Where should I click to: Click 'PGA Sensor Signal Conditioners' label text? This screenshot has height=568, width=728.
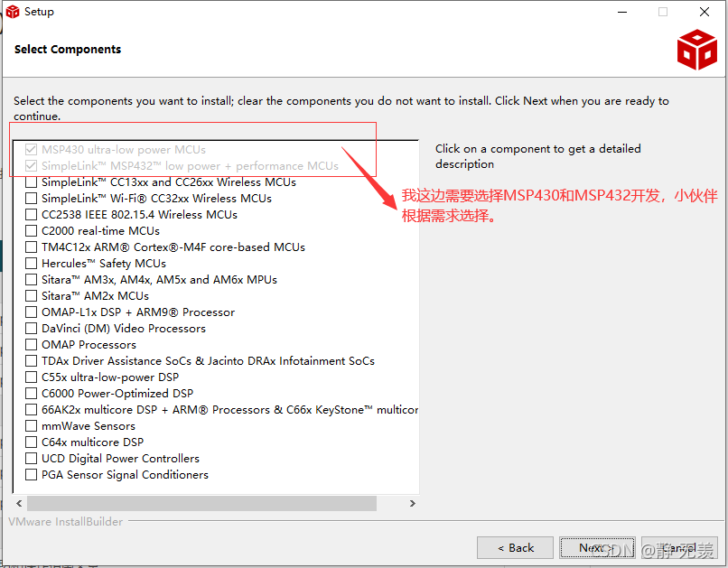(125, 474)
